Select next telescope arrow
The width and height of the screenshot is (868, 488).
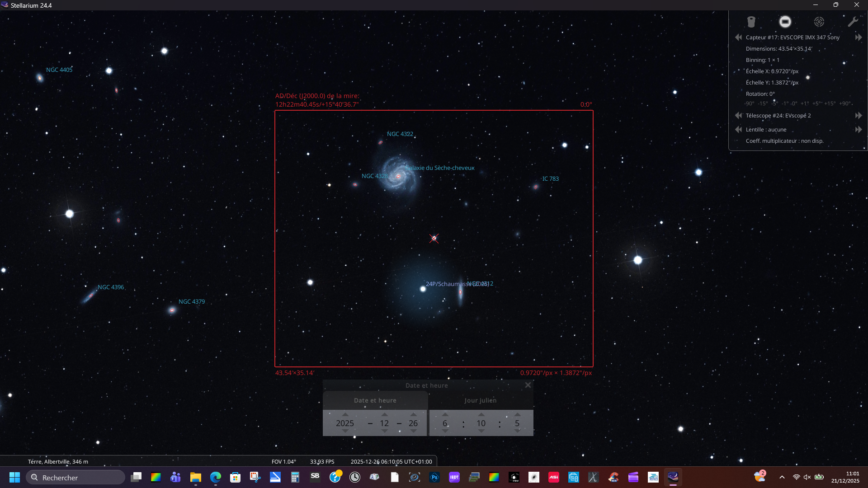(x=858, y=116)
